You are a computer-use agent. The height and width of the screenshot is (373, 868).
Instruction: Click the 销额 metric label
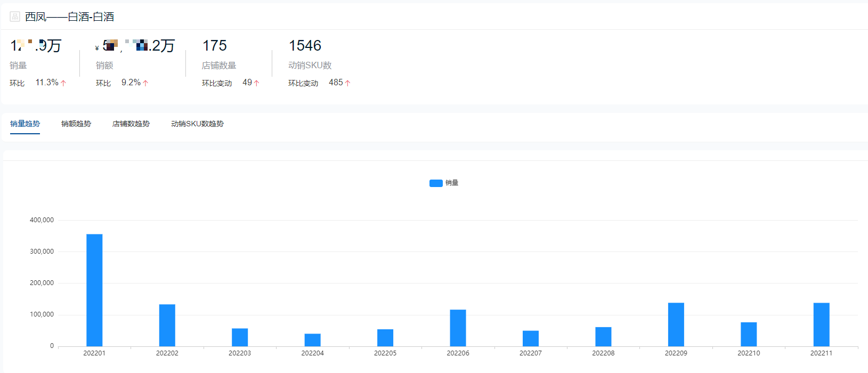coord(104,66)
